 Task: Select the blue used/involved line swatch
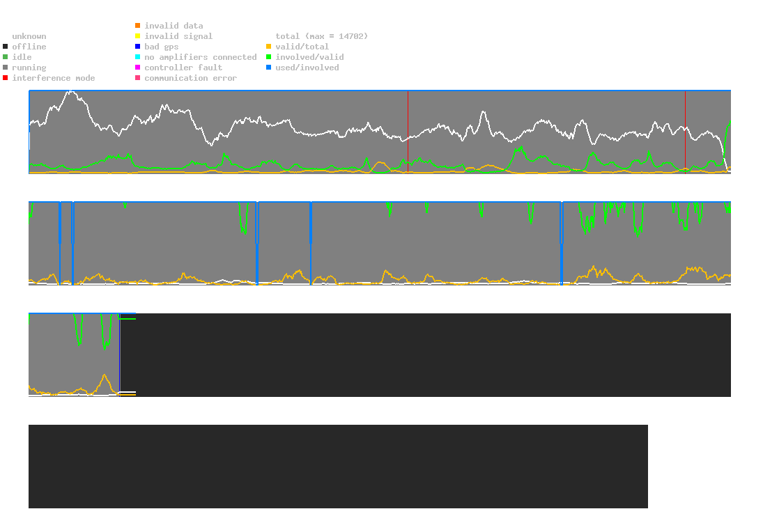point(269,68)
